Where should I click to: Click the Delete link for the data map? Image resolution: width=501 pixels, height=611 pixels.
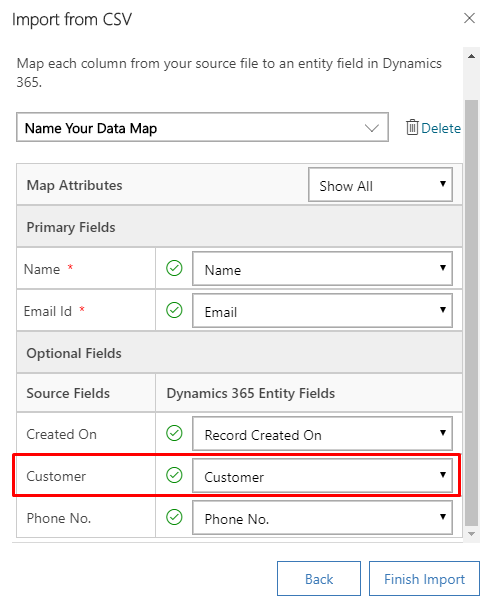[441, 128]
